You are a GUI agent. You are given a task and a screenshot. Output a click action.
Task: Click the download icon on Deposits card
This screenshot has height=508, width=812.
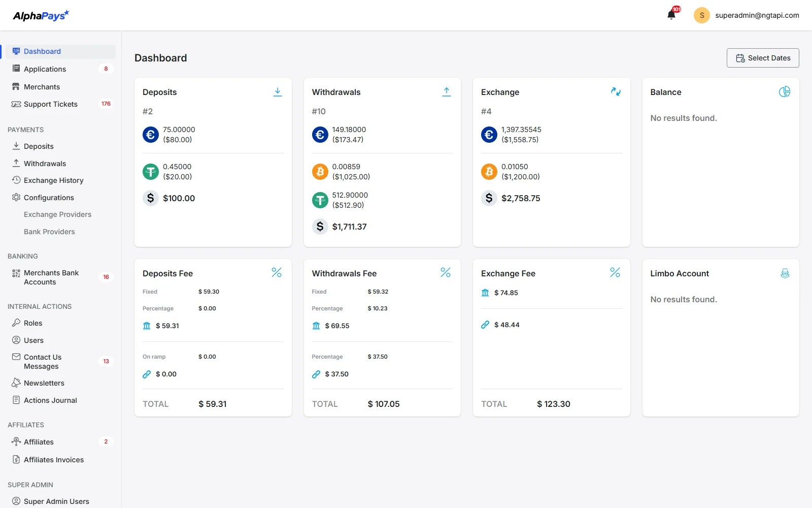278,92
